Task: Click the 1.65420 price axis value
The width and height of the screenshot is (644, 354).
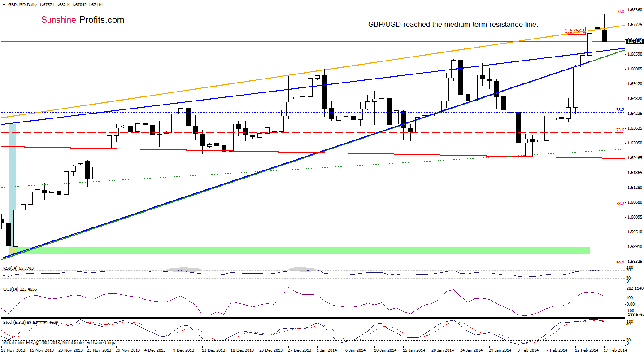Action: 635,83
